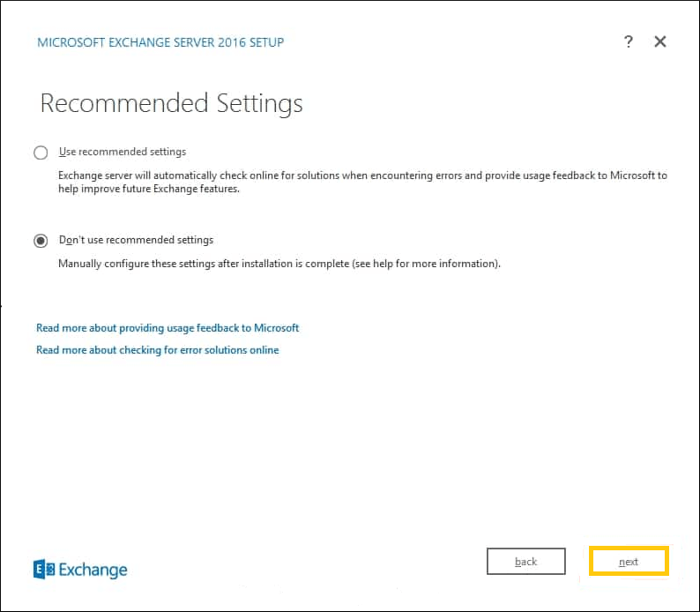Click the "Manually configure these settings" description text
This screenshot has height=612, width=700.
(279, 264)
